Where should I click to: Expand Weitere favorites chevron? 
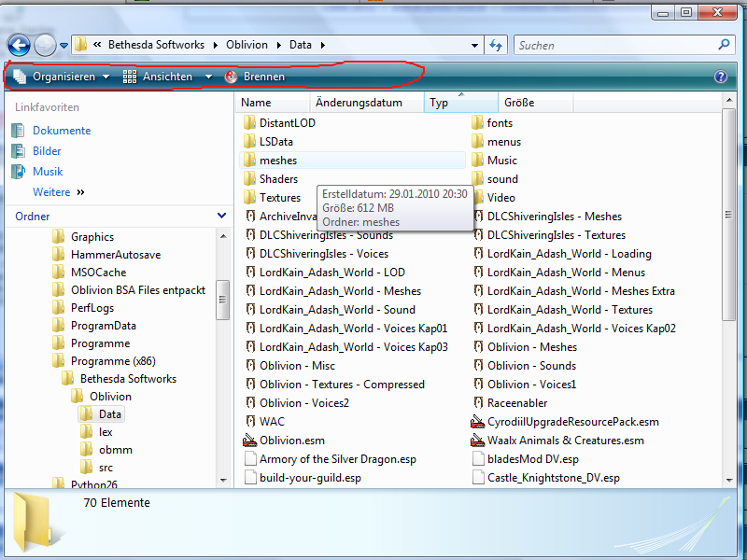point(80,192)
